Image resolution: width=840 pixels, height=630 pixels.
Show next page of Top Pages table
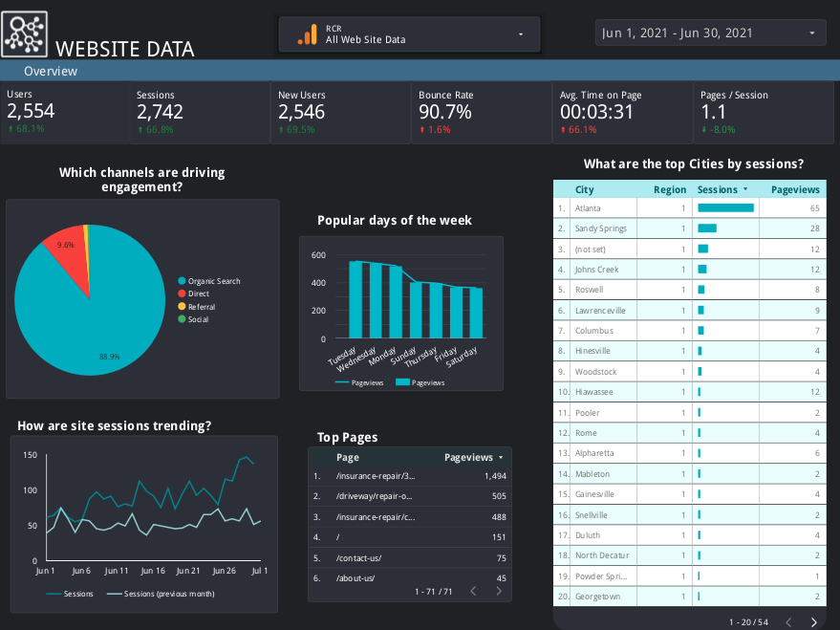pos(499,591)
